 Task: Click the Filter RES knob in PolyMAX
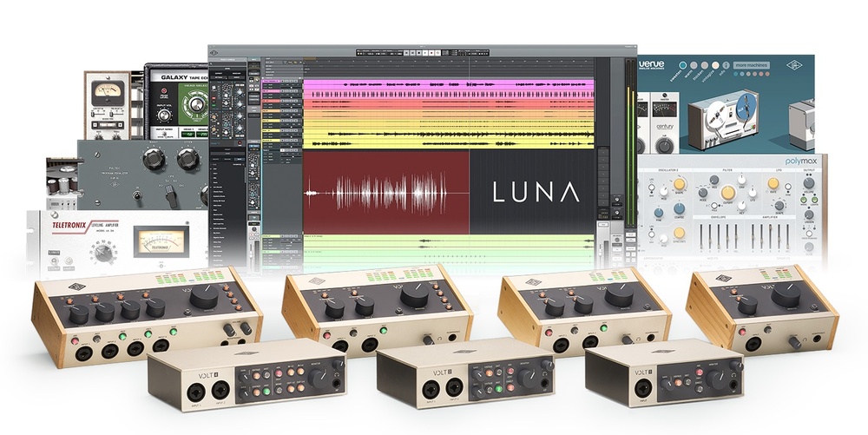714,180
